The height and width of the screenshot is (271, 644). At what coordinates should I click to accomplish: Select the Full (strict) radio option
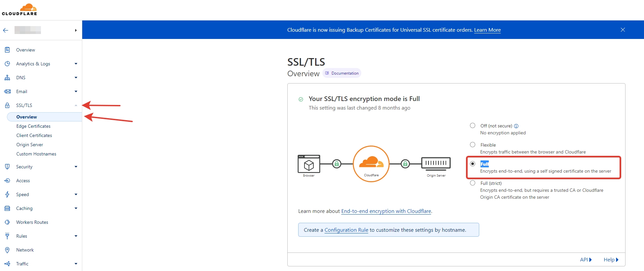[x=473, y=183]
